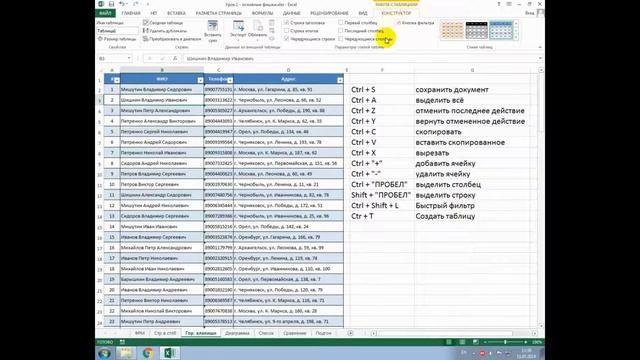Switch to sheet tab 'Список'

pyautogui.click(x=266, y=333)
